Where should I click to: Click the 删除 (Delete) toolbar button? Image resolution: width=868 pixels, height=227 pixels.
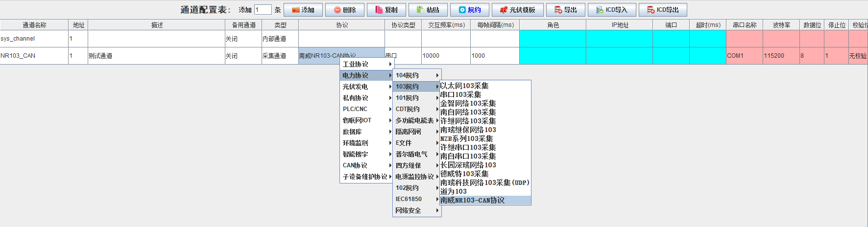pyautogui.click(x=344, y=10)
